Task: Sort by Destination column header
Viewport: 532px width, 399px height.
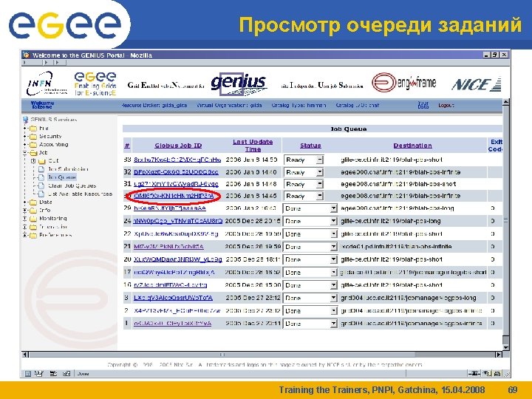Action: tap(412, 146)
